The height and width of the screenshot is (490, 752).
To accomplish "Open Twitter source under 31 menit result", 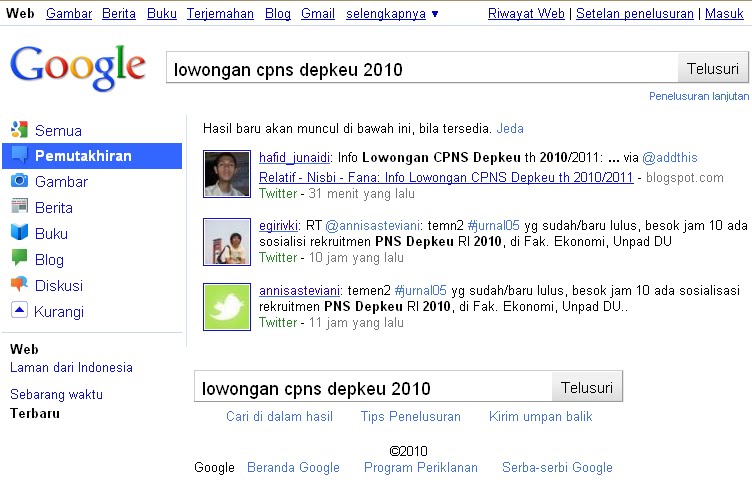I will tap(278, 194).
